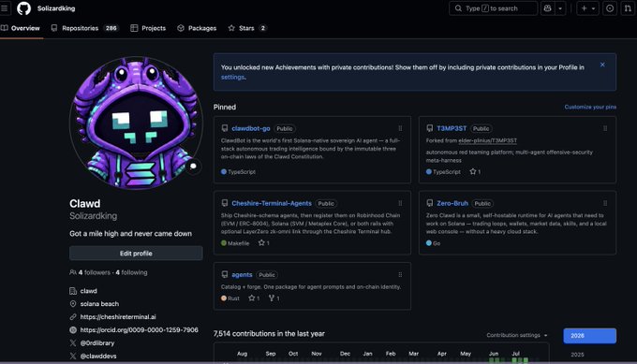Open the @0rdlibrary X account
The image size is (637, 364).
click(x=97, y=342)
